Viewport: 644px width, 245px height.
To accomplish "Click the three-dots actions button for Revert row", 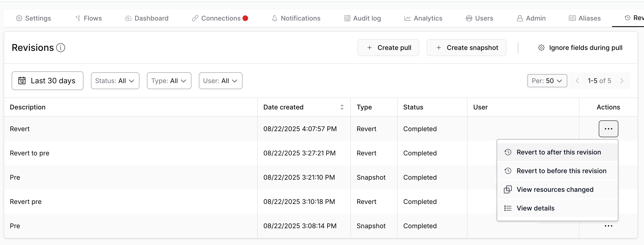I will pyautogui.click(x=608, y=129).
